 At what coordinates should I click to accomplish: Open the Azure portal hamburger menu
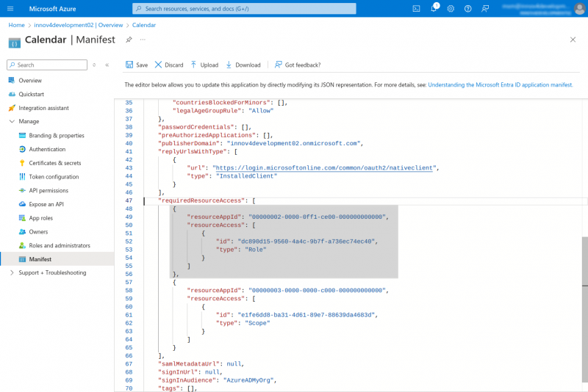click(x=10, y=9)
